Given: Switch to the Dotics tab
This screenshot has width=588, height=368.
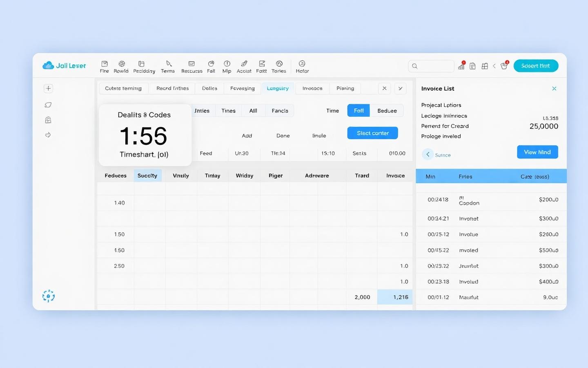Looking at the screenshot, I should click(209, 88).
